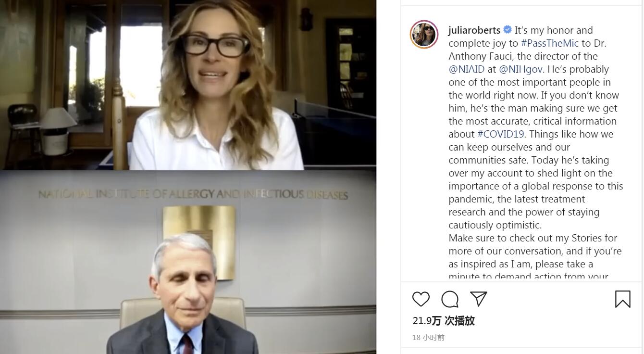Click the National Institute of Allergy sign text
The height and width of the screenshot is (354, 644).
click(x=193, y=194)
